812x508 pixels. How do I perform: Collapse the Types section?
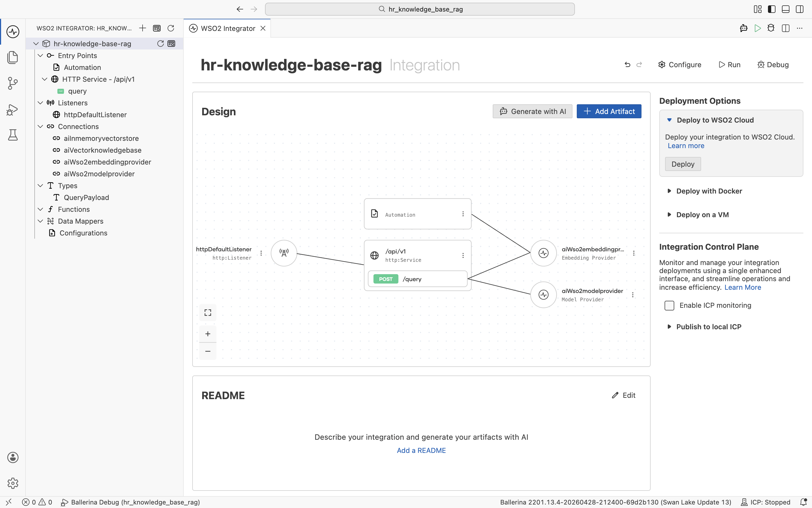coord(40,185)
